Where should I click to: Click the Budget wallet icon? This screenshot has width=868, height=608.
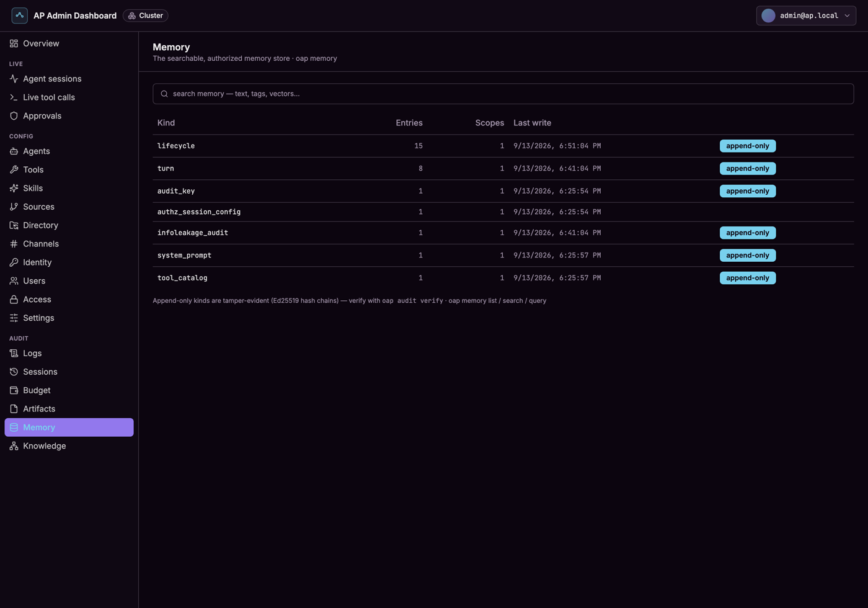point(14,391)
